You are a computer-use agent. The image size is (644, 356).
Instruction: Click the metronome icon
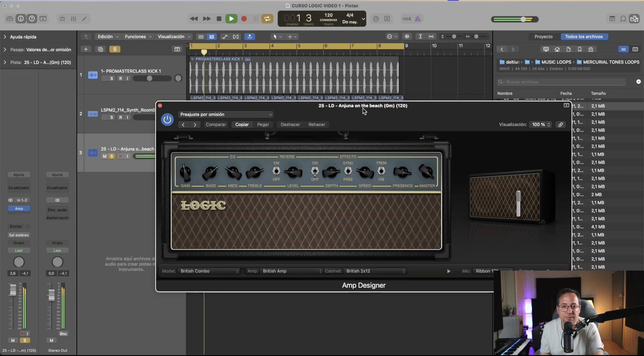pos(417,19)
